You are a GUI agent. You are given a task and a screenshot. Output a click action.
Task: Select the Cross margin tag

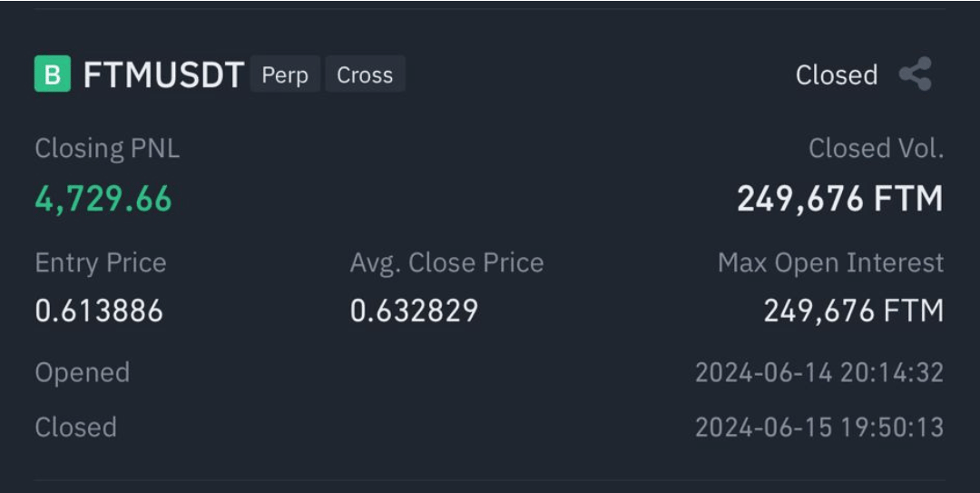click(x=365, y=74)
